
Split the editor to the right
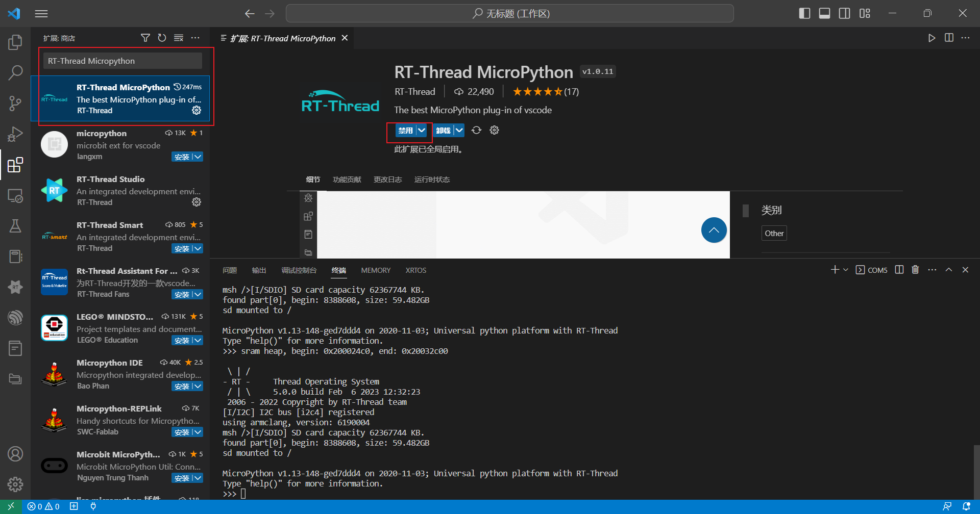(949, 38)
